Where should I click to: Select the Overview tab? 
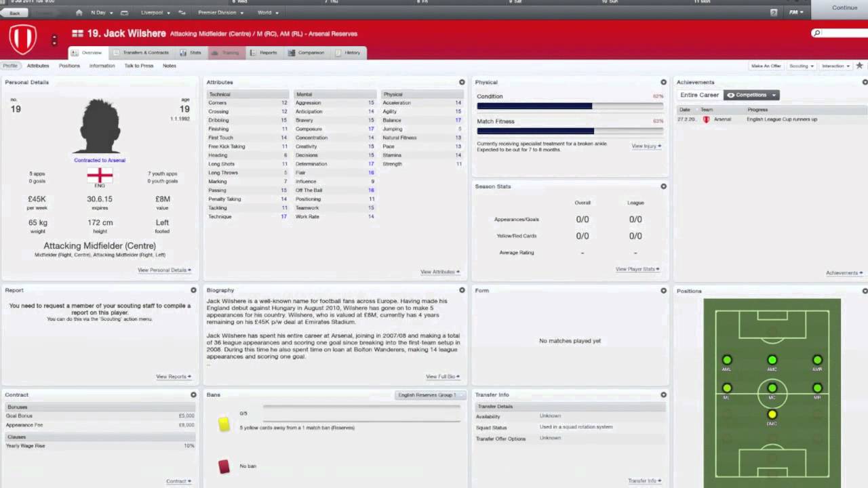coord(87,52)
